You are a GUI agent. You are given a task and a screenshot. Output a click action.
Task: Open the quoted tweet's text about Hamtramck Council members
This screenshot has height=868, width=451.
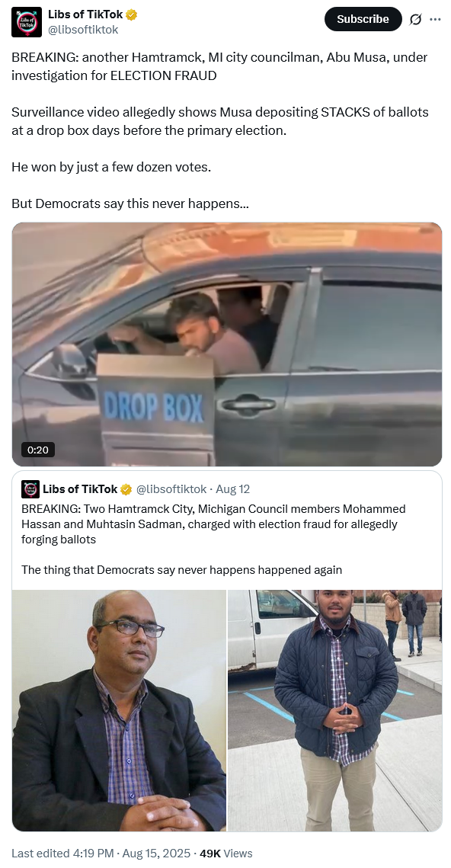213,540
